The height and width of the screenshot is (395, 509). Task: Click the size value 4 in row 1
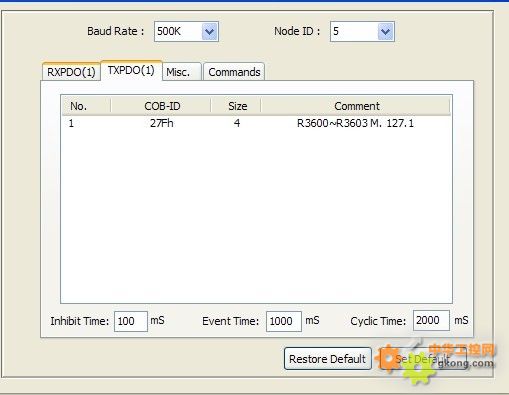click(x=237, y=123)
